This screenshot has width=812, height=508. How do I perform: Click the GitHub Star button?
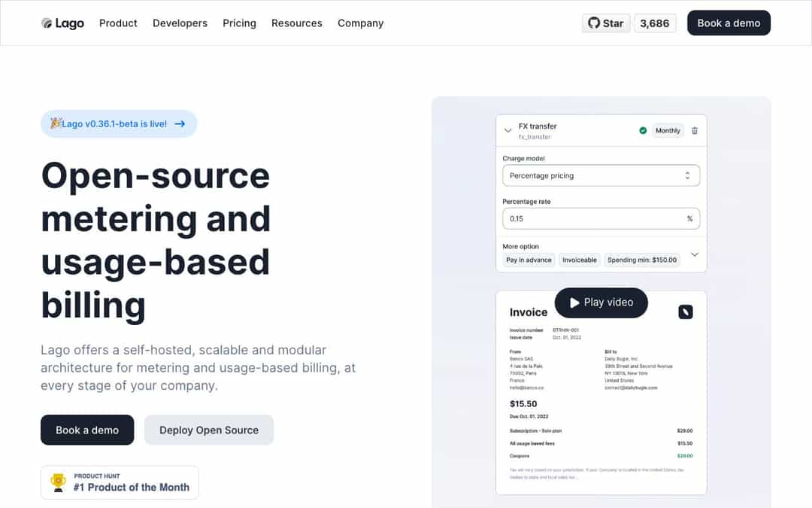click(x=606, y=23)
